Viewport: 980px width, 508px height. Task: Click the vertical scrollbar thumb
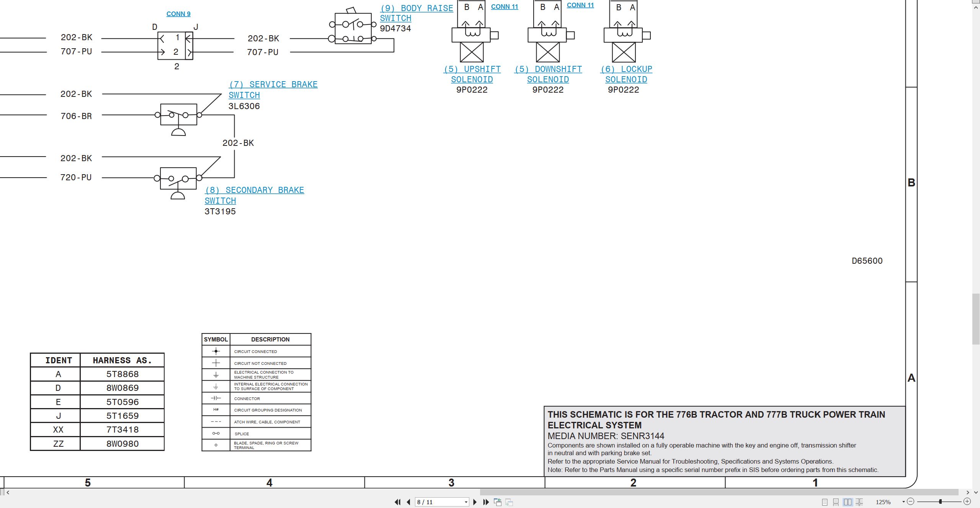976,319
